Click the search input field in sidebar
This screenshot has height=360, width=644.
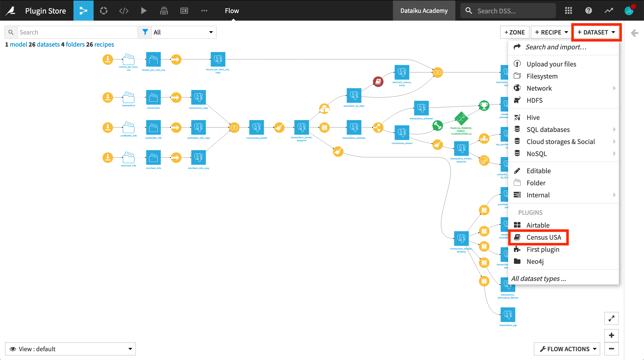pyautogui.click(x=77, y=31)
